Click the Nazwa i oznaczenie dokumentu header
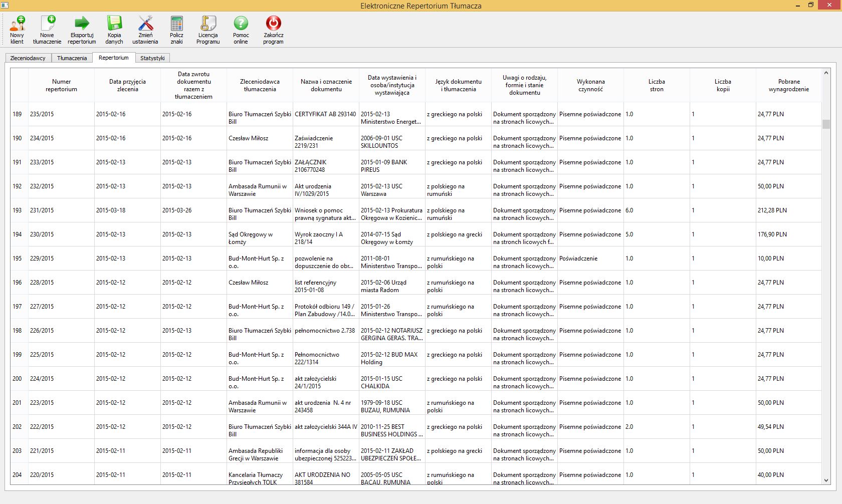The width and height of the screenshot is (842, 504). coord(326,85)
